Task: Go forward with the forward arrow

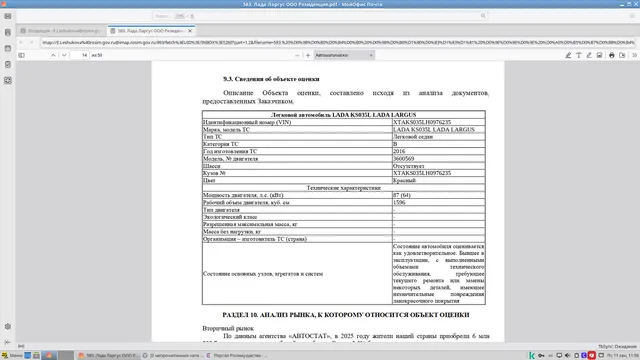Action: click(31, 42)
